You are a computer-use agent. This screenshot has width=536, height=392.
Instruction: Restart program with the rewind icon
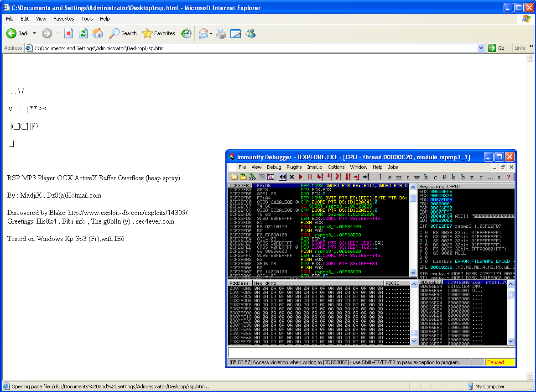(282, 177)
